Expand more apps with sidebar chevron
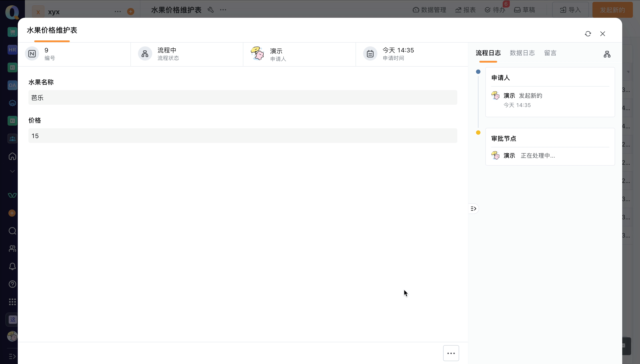Viewport: 640px width, 364px height. tap(12, 171)
